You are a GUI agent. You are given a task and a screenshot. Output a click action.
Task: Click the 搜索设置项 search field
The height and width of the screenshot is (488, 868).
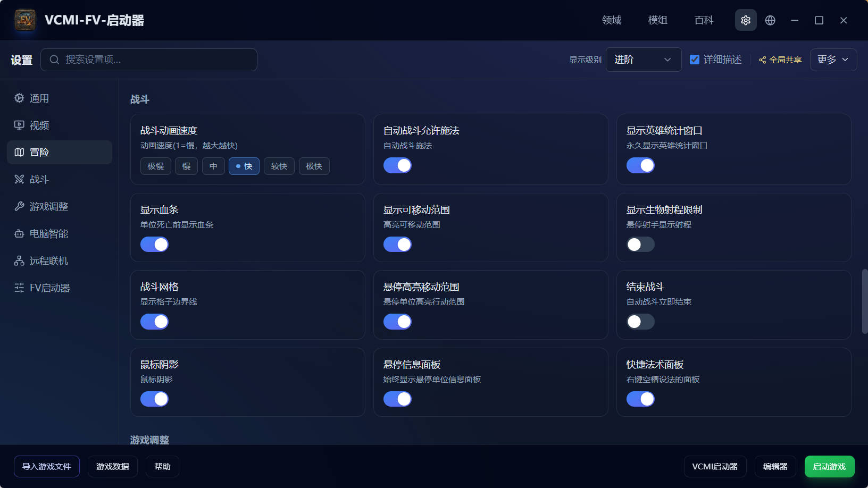[149, 60]
